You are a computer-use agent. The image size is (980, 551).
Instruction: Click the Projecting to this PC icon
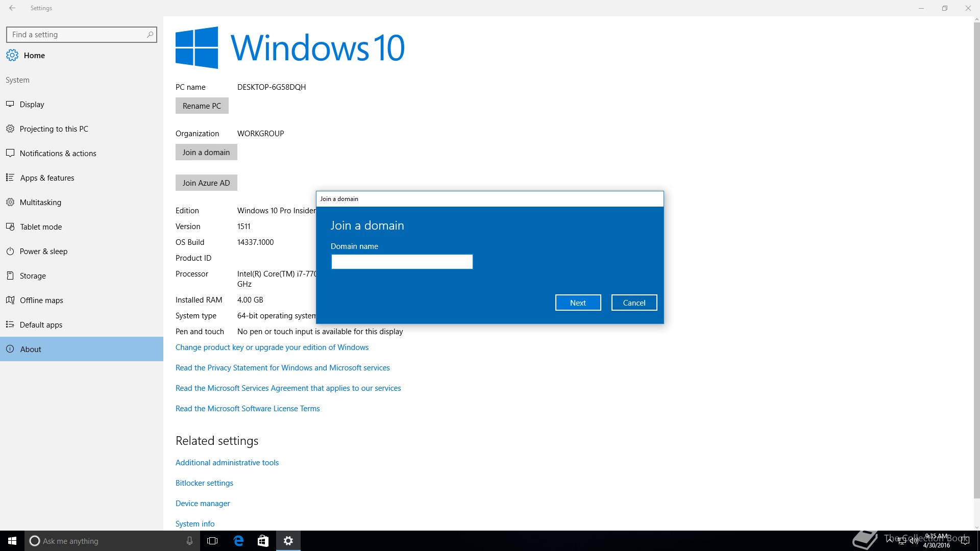coord(10,129)
